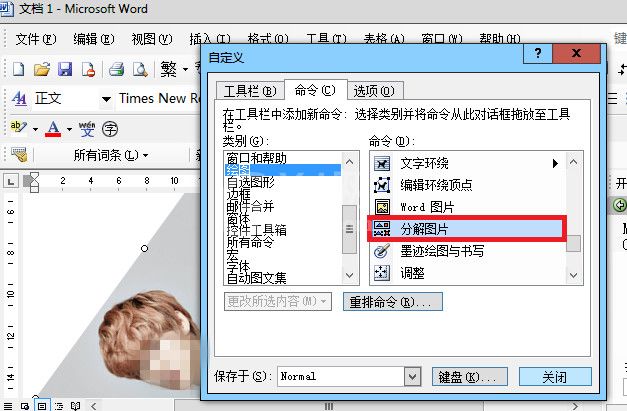The image size is (627, 411).
Task: Click the enclosed character 字 icon
Action: click(x=110, y=129)
